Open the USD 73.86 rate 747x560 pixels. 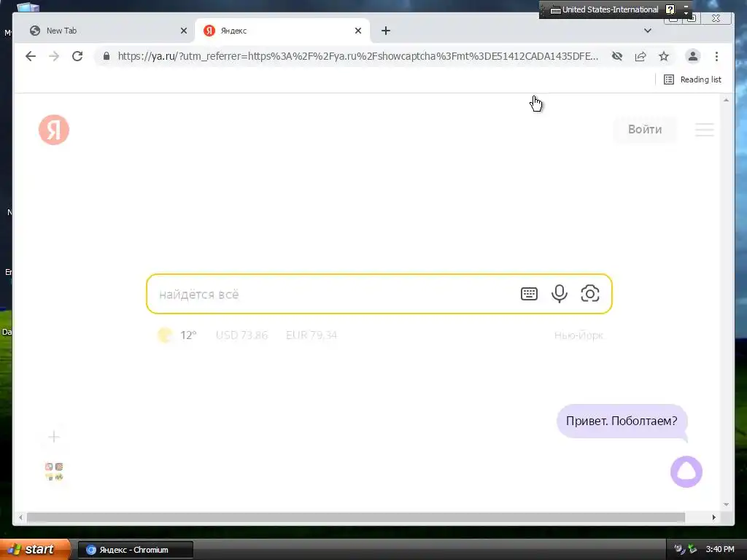pyautogui.click(x=241, y=335)
